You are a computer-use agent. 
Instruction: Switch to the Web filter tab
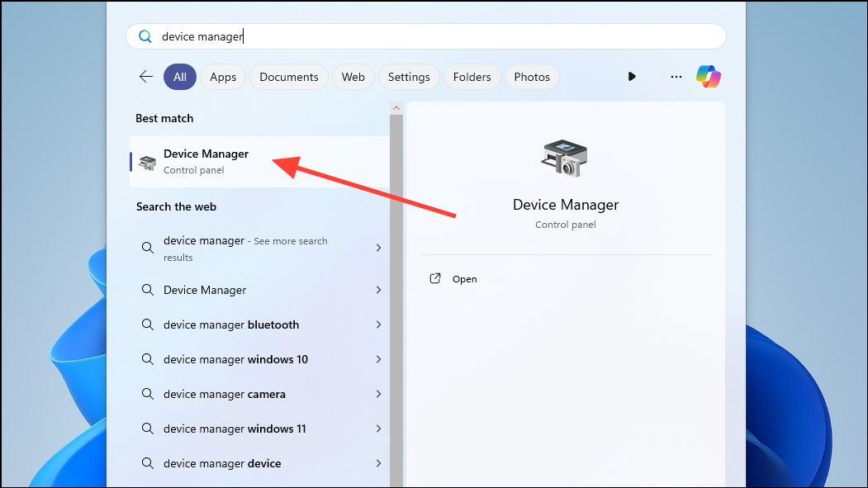pyautogui.click(x=353, y=77)
